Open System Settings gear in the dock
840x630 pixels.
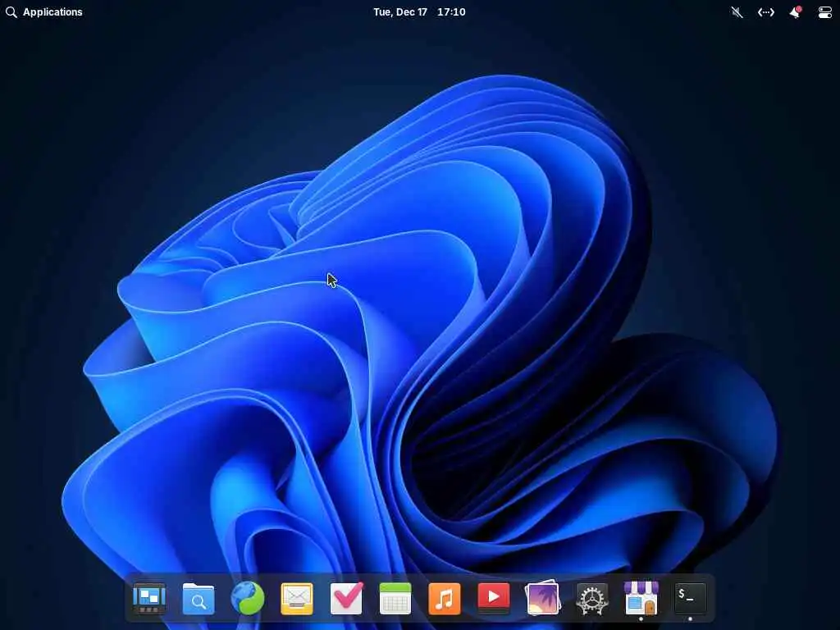coord(592,599)
